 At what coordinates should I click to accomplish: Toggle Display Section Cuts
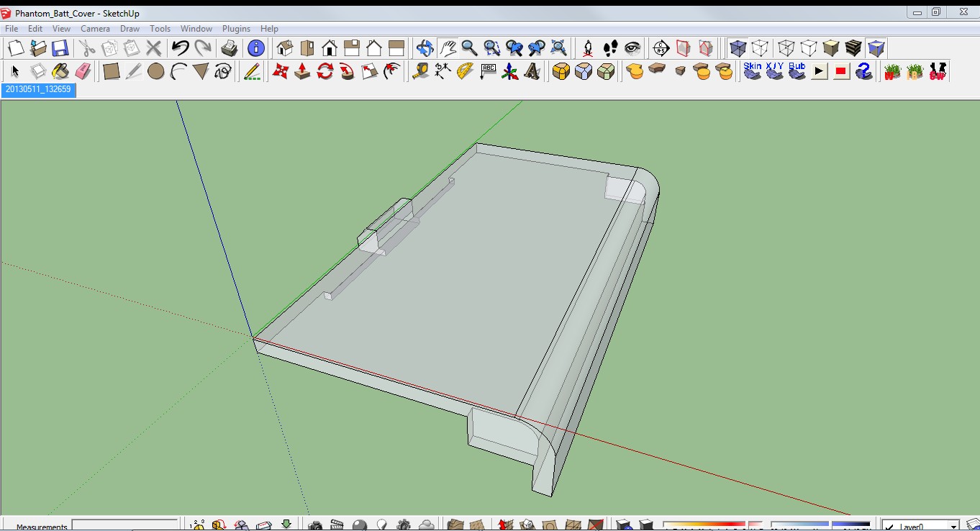(706, 48)
